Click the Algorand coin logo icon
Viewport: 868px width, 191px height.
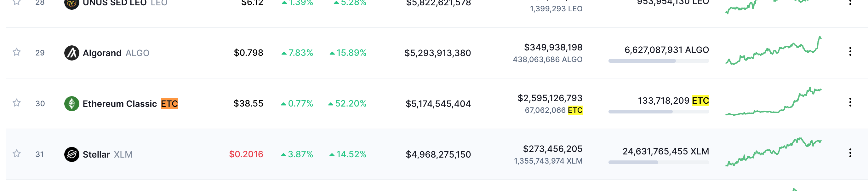point(72,53)
